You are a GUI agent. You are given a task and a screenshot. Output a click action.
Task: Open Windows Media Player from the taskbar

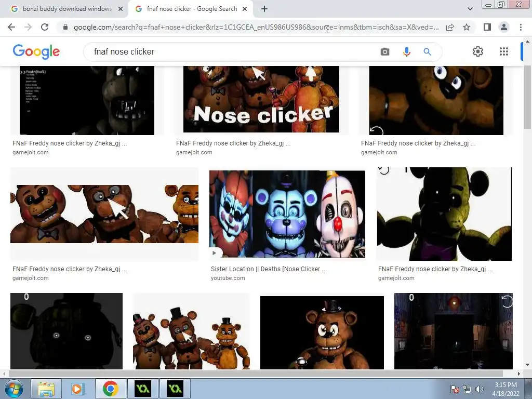coord(77,389)
